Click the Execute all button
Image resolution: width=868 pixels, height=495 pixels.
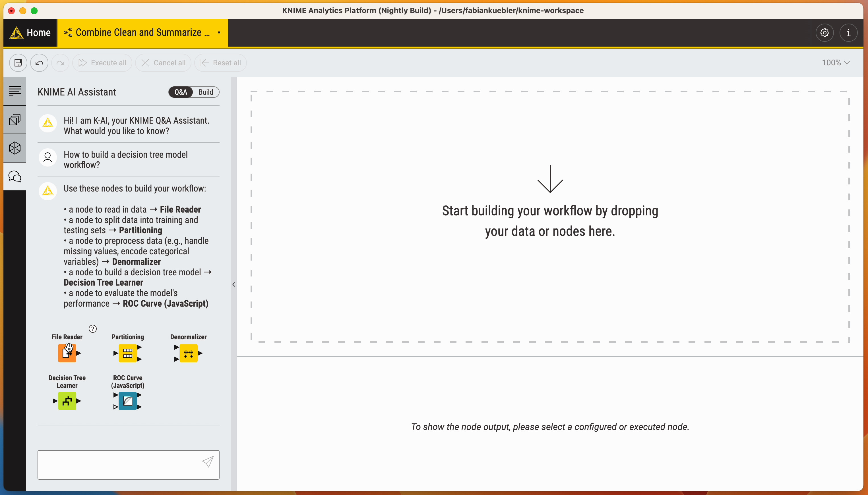coord(102,63)
